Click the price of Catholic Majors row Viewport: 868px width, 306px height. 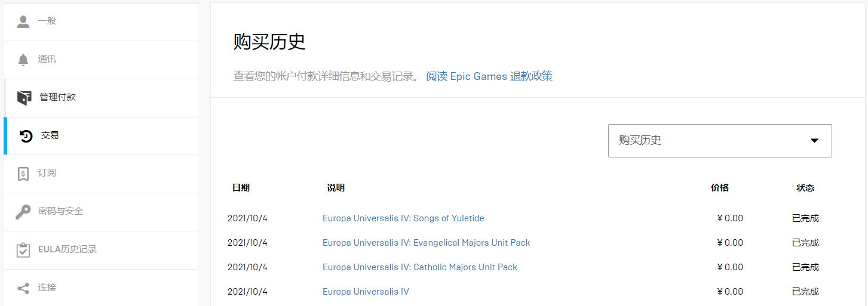730,267
